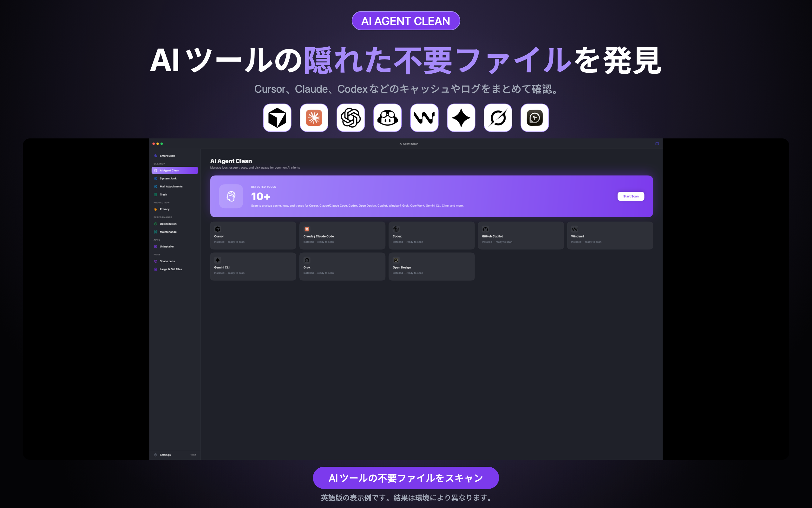Click the Maintenance tools icon in sidebar

coord(155,232)
